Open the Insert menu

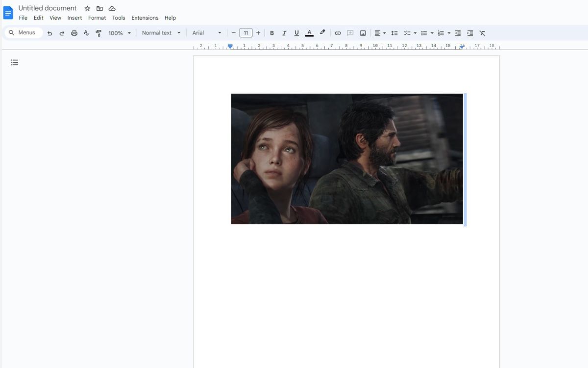point(74,18)
